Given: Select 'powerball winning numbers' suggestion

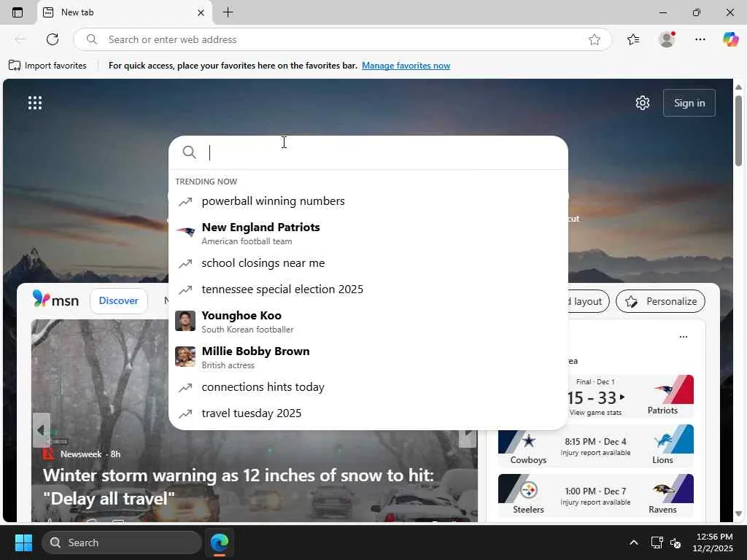Looking at the screenshot, I should [368, 201].
